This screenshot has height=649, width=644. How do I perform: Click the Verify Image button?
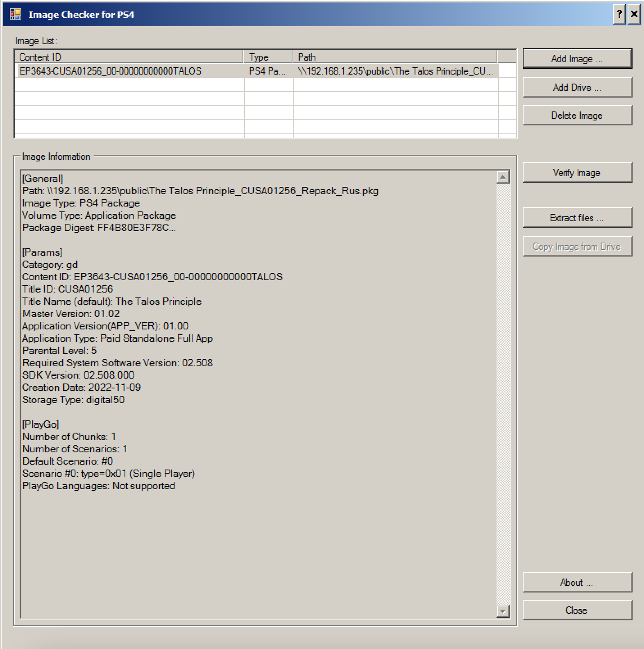coord(577,172)
